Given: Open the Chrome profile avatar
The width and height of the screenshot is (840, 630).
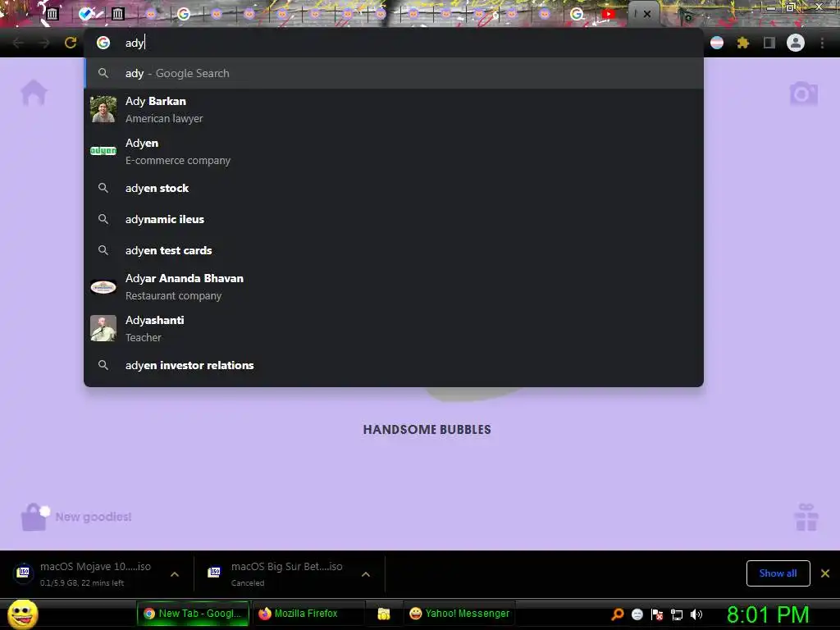Looking at the screenshot, I should tap(796, 43).
